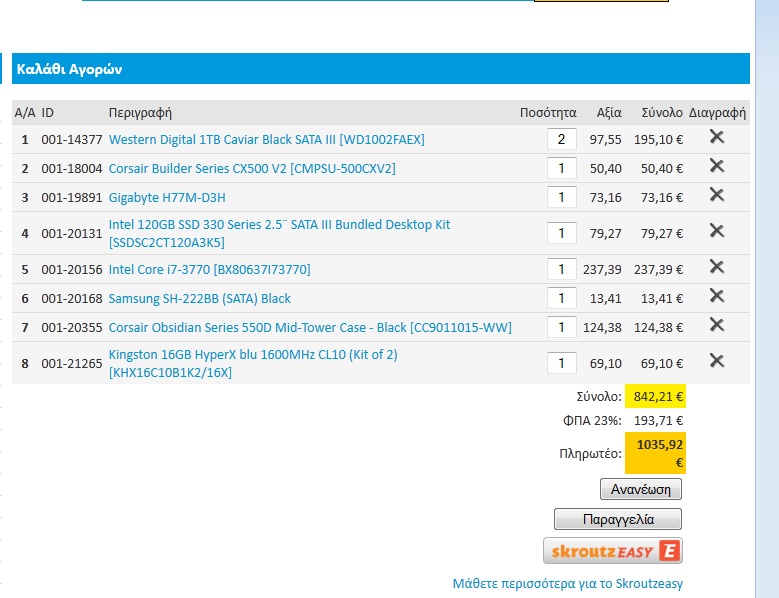Viewport: 779px width, 598px height.
Task: Open Intel 120GB SSD 330 Series link
Action: (279, 233)
